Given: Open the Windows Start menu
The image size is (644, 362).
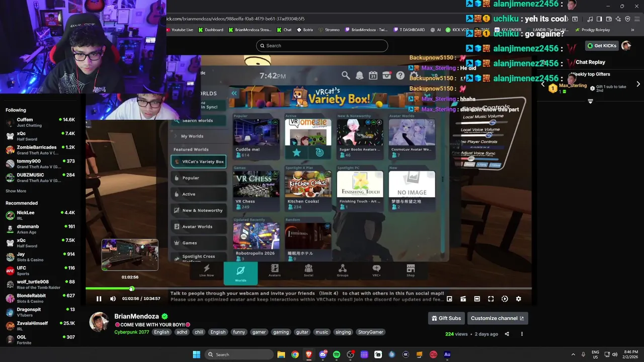Looking at the screenshot, I should (196, 354).
